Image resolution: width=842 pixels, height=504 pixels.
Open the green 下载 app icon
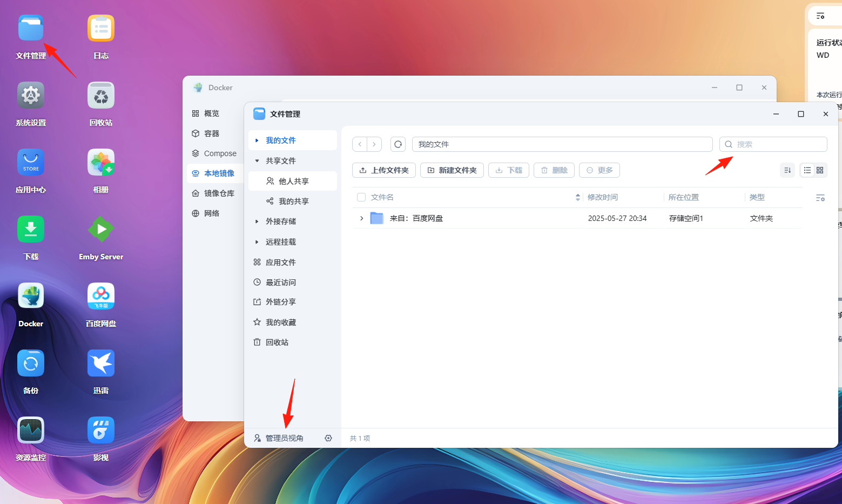point(31,229)
